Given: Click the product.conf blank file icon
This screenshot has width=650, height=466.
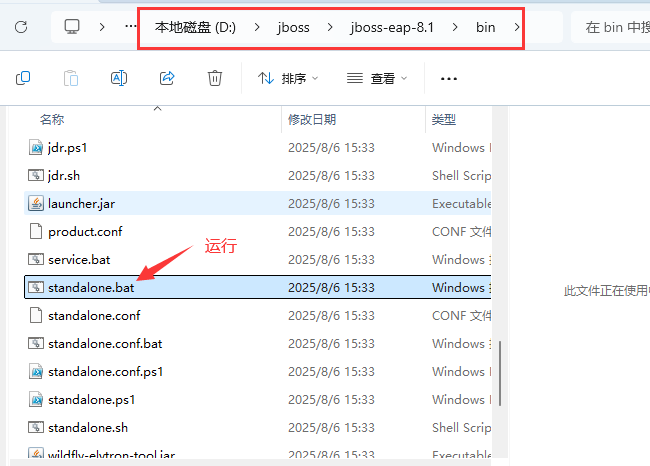Looking at the screenshot, I should point(36,231).
